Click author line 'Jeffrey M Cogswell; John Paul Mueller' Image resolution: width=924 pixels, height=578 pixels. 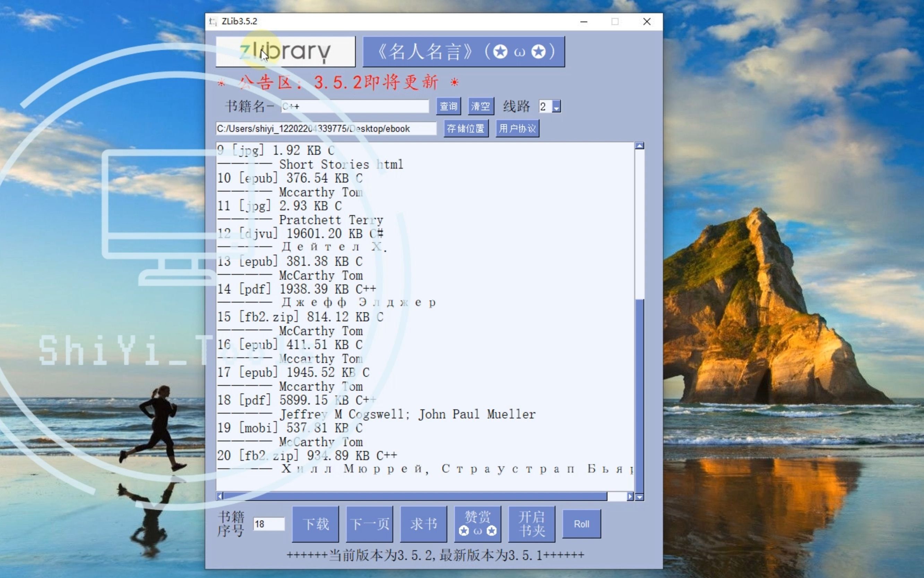click(408, 414)
